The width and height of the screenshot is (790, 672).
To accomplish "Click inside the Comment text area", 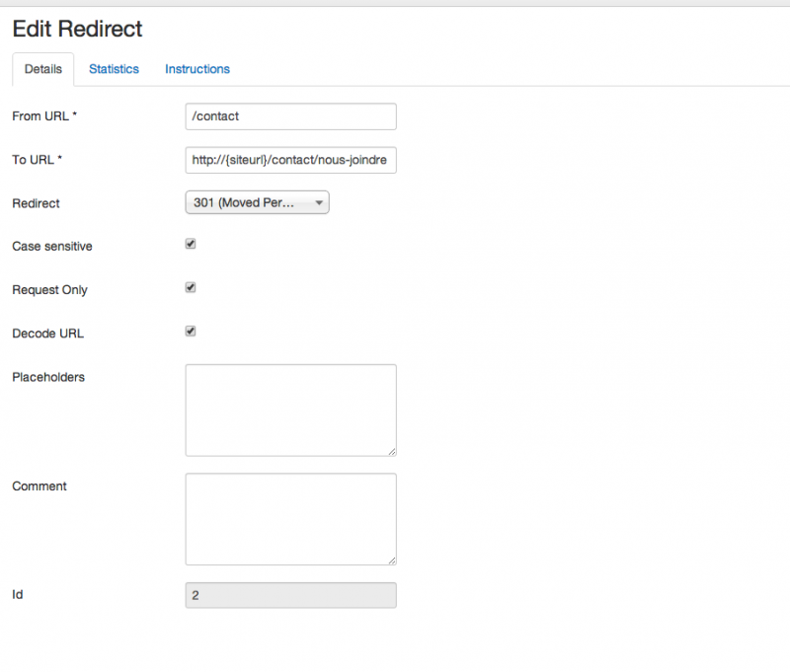I will pyautogui.click(x=290, y=518).
